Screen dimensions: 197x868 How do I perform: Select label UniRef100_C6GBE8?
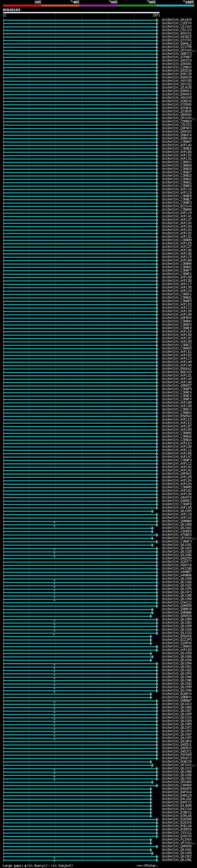tap(177, 531)
